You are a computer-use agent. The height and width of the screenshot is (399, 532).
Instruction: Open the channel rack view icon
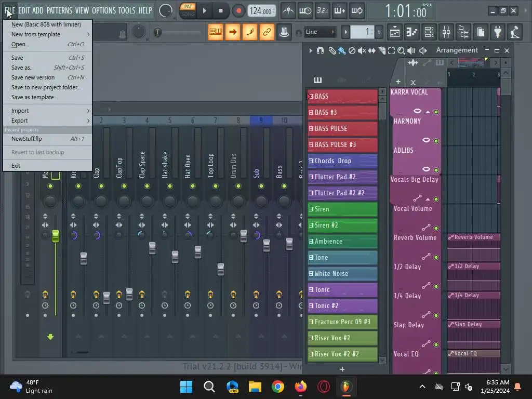click(x=429, y=32)
